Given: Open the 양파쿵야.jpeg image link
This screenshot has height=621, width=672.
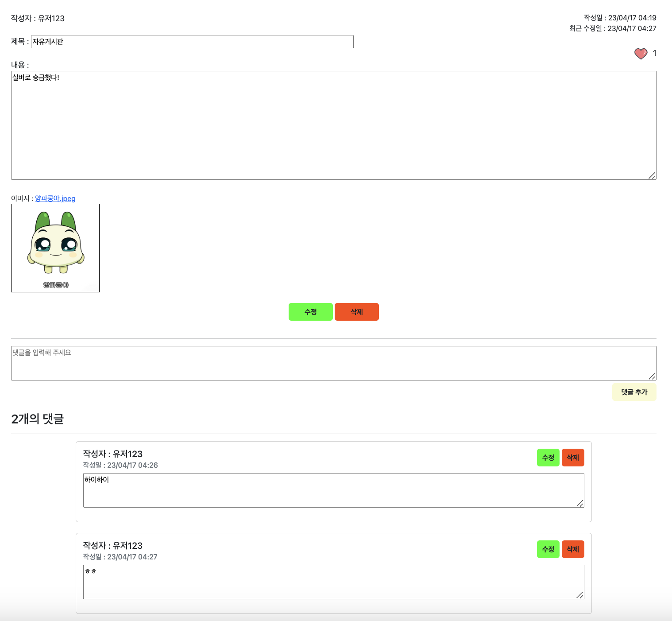Looking at the screenshot, I should click(x=55, y=198).
